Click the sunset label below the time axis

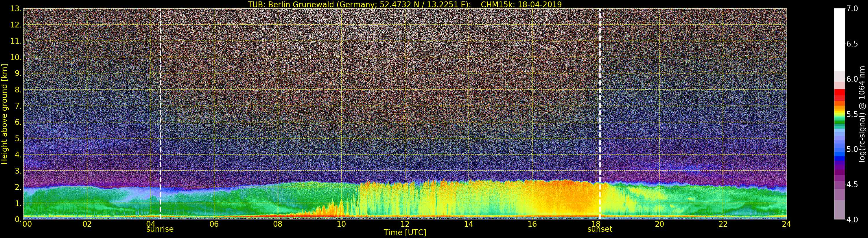click(600, 229)
